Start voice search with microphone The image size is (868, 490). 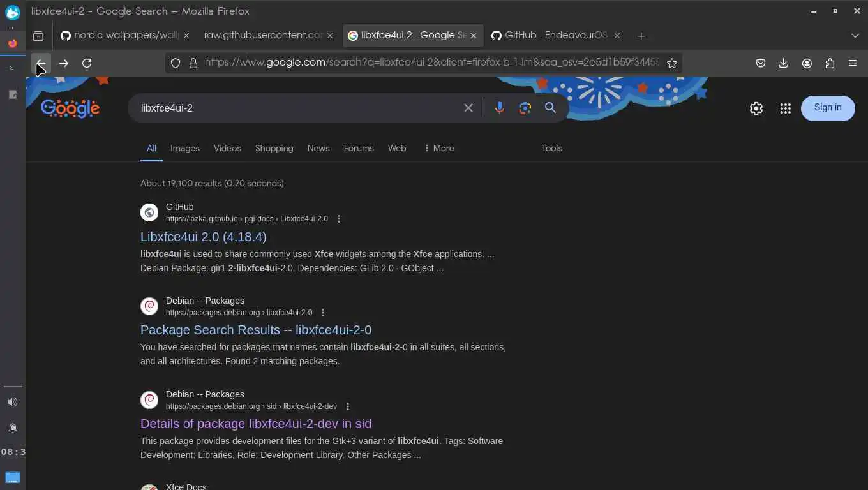point(499,108)
